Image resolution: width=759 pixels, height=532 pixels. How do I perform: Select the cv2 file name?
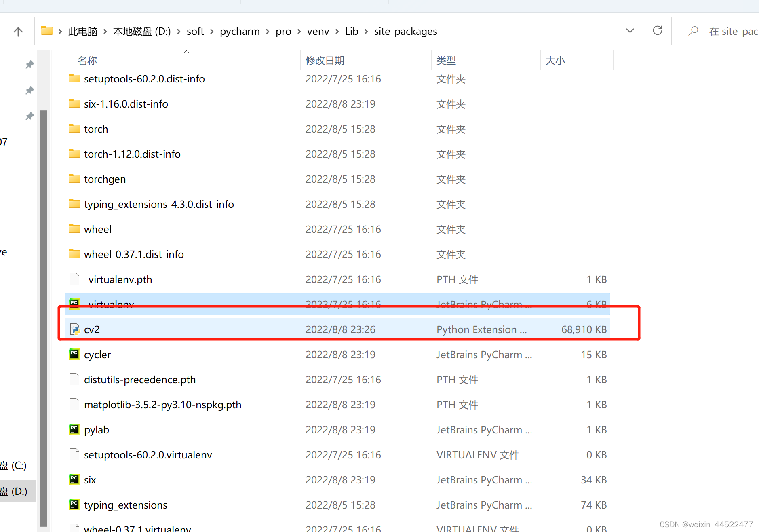coord(92,329)
